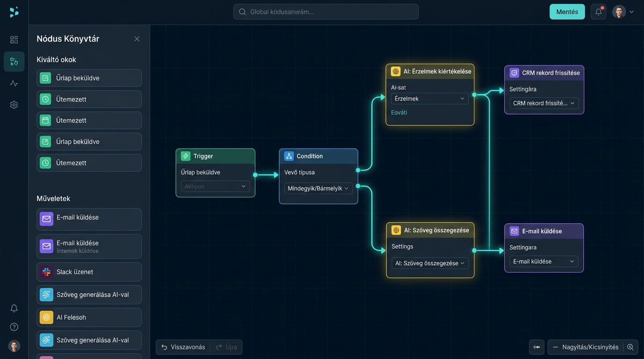The image size is (644, 359).
Task: Open the dashboard grid icon in sidebar
Action: coord(14,40)
